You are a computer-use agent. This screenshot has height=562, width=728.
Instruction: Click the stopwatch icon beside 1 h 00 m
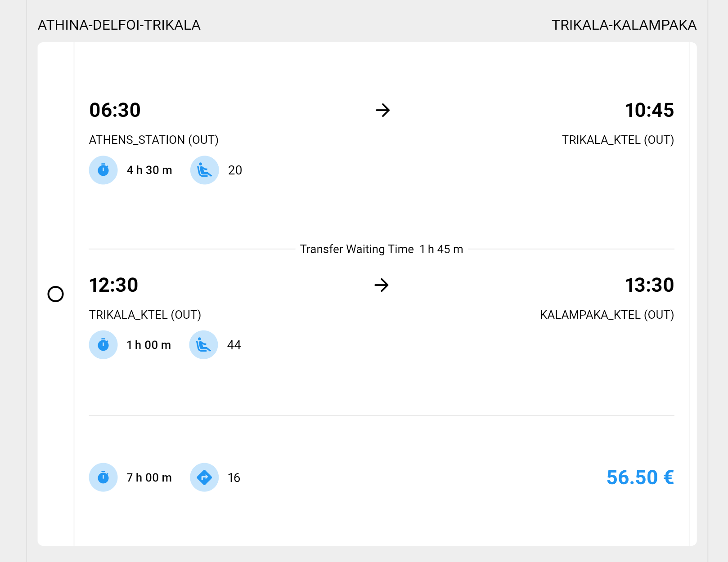103,345
